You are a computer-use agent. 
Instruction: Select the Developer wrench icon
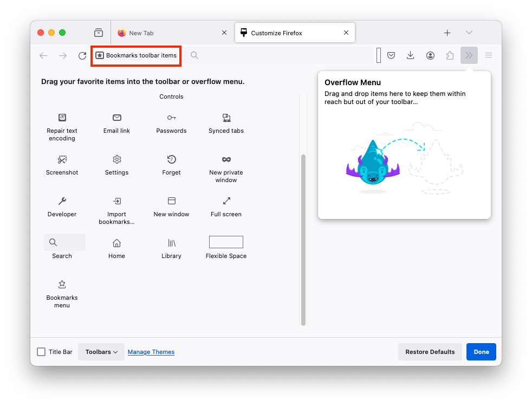[x=62, y=201]
